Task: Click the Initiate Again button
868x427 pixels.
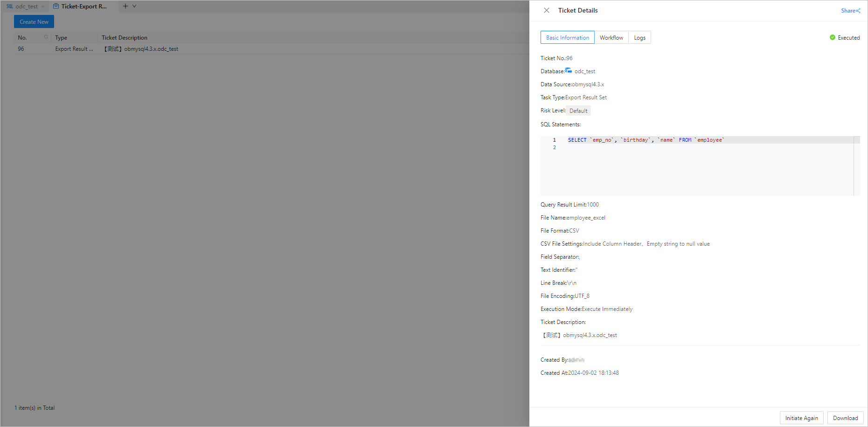Action: (x=801, y=418)
